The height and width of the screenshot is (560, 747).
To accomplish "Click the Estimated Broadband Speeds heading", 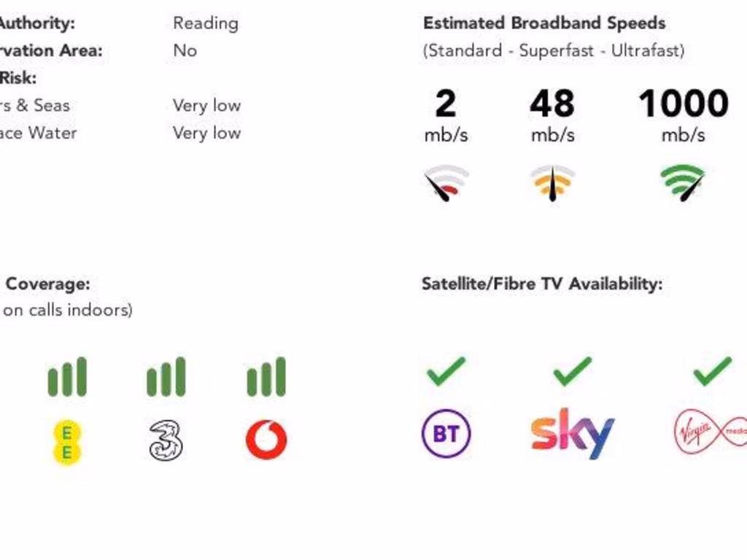I will 544,23.
